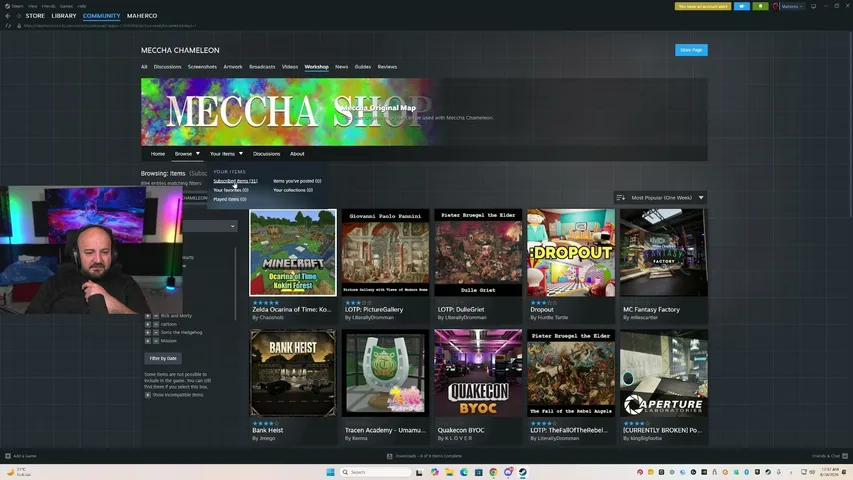Click the account alert yellow banner
The height and width of the screenshot is (480, 853).
coord(703,6)
